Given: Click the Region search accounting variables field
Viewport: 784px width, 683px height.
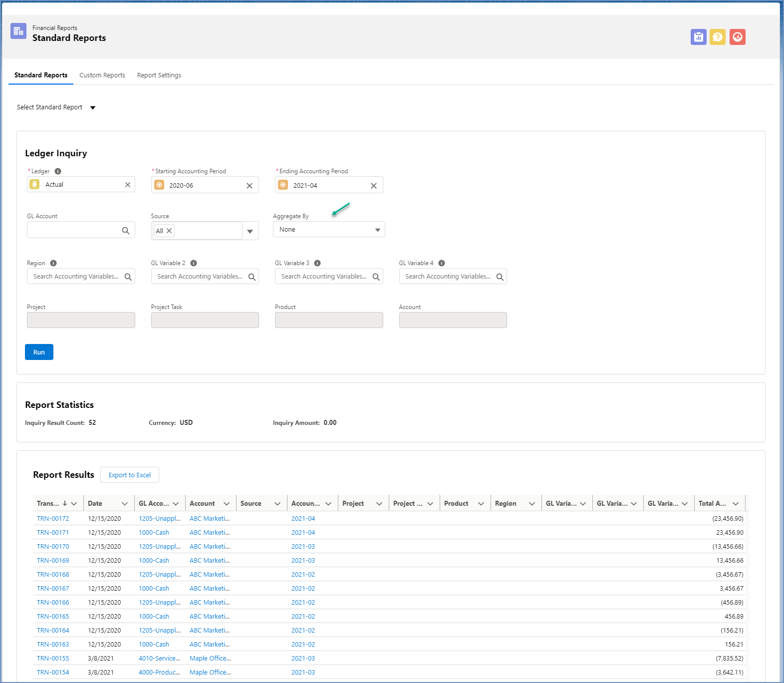Looking at the screenshot, I should coord(76,277).
